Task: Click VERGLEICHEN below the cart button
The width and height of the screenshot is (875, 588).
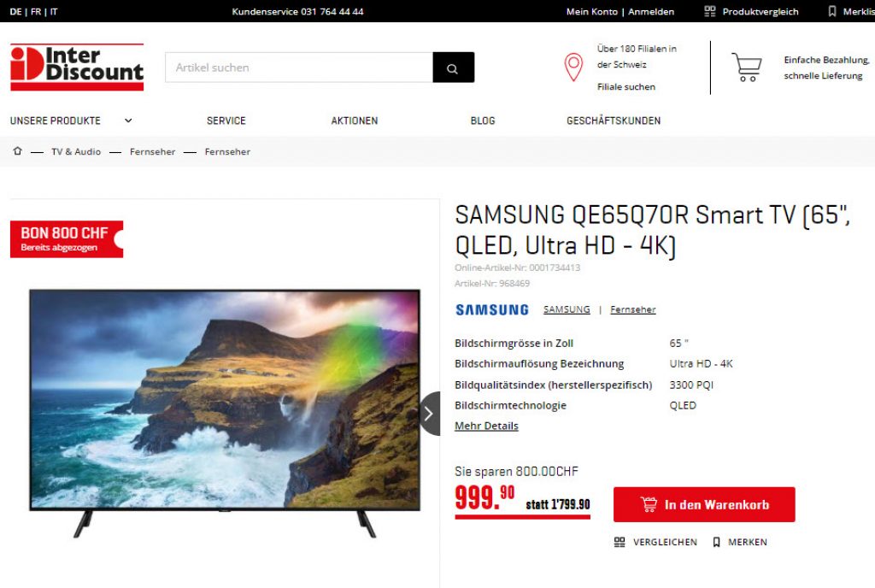Action: click(x=655, y=542)
